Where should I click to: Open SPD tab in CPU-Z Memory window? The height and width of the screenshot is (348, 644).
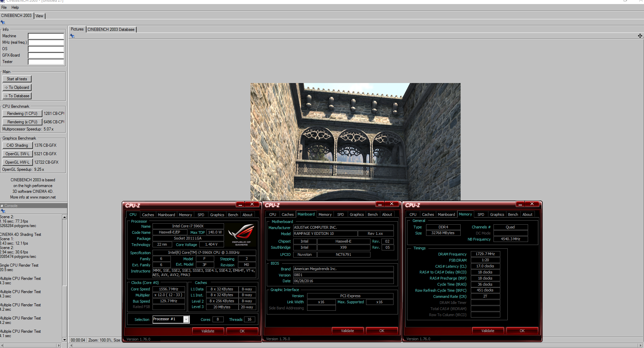481,214
